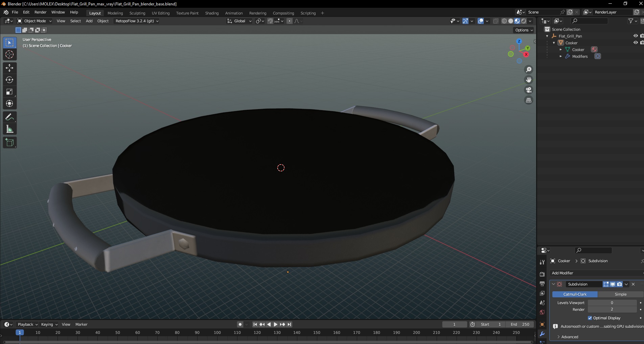Open the Object properties tab
644x344 pixels.
point(542,324)
